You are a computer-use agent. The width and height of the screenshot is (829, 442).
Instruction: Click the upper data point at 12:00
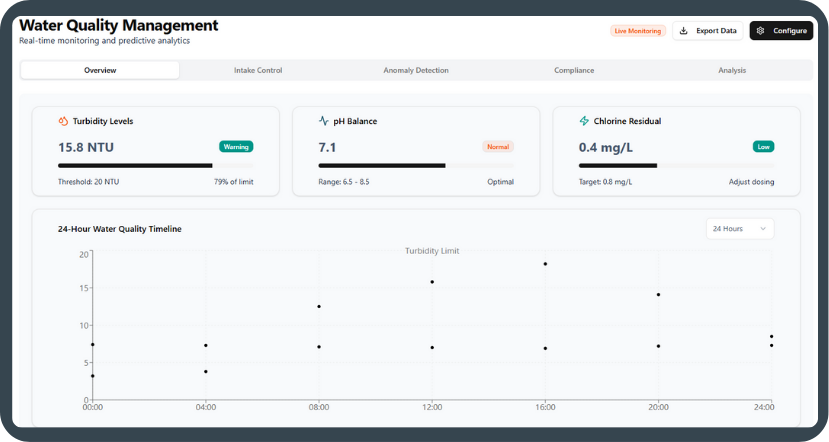(x=432, y=282)
